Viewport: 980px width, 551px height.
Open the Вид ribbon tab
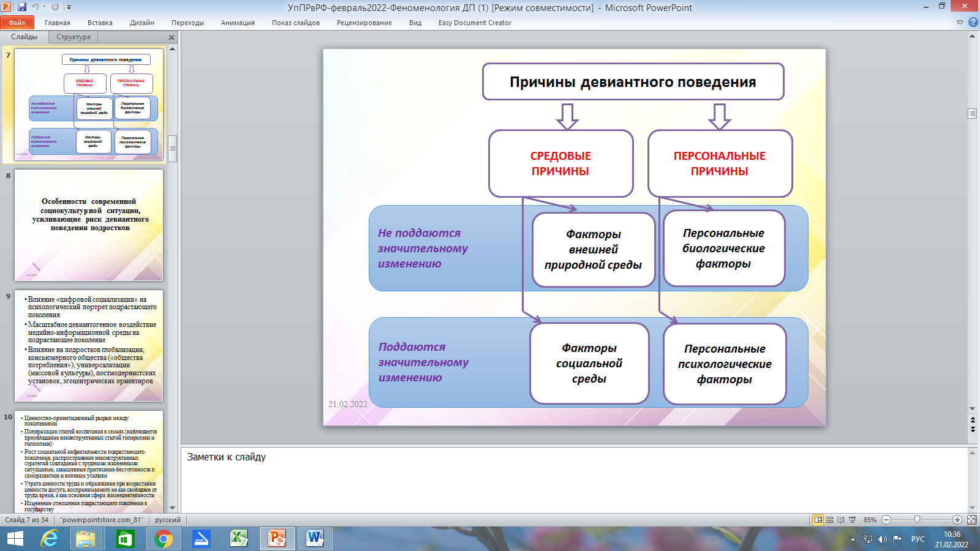pyautogui.click(x=415, y=23)
